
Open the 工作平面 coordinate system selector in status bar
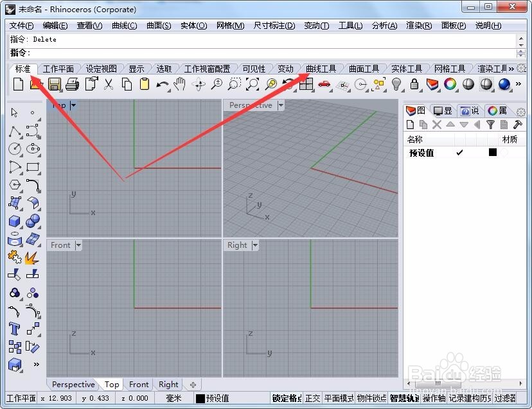click(x=21, y=399)
